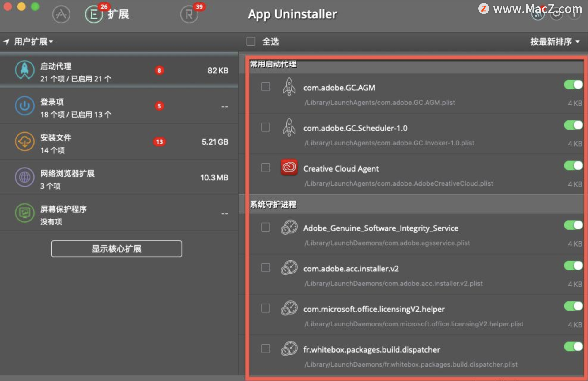The height and width of the screenshot is (381, 588).
Task: Turn off Adobe_Genuine_Software_Integrity_Service toggle
Action: (x=573, y=225)
